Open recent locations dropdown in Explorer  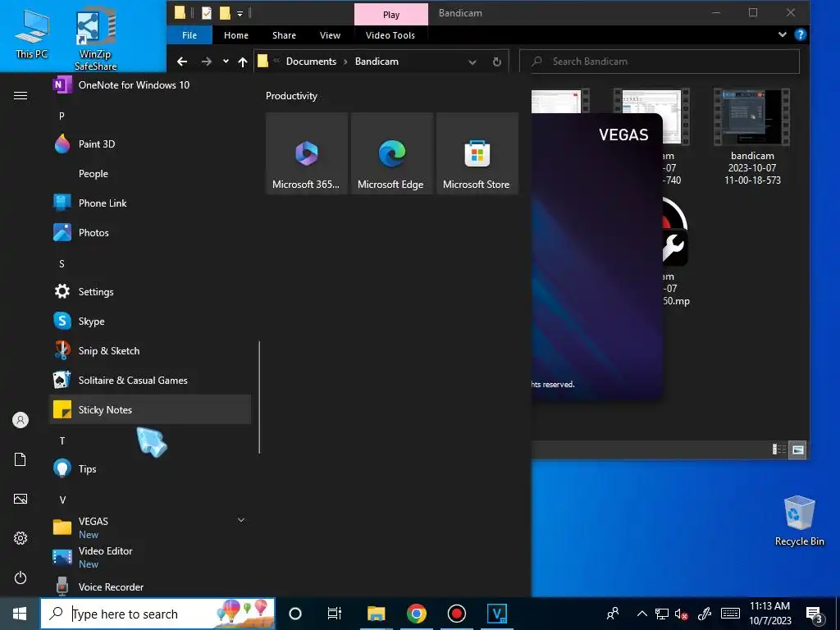(226, 62)
